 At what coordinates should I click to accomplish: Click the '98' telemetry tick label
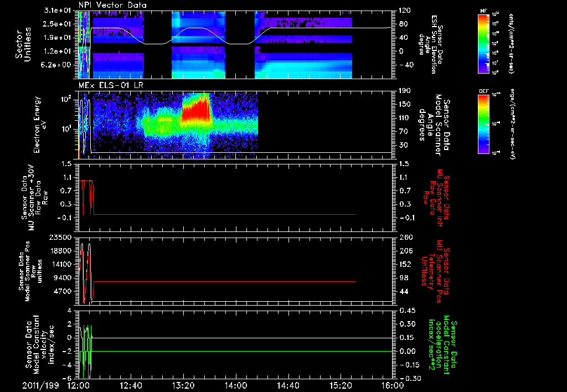(x=404, y=278)
